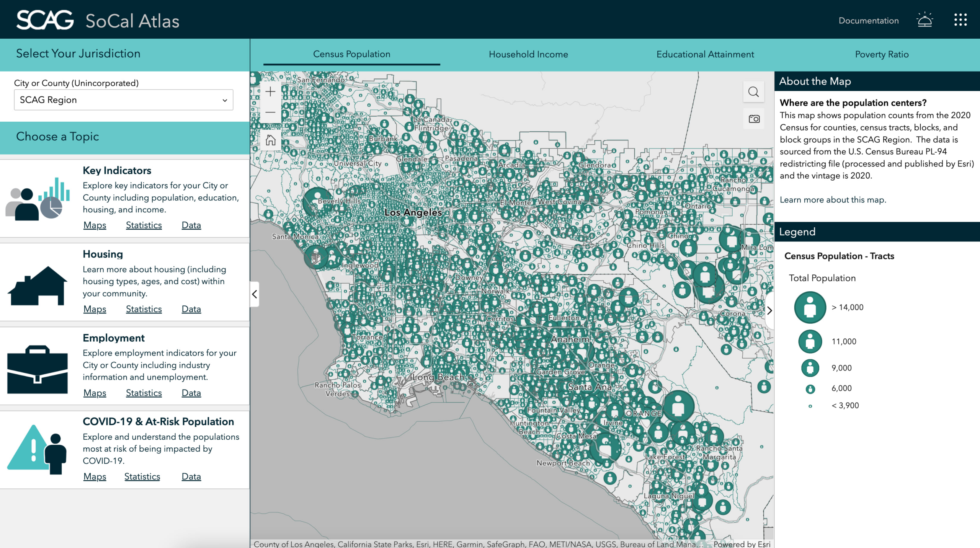Open the SCAG Region jurisdiction dropdown
The image size is (980, 548).
point(123,100)
